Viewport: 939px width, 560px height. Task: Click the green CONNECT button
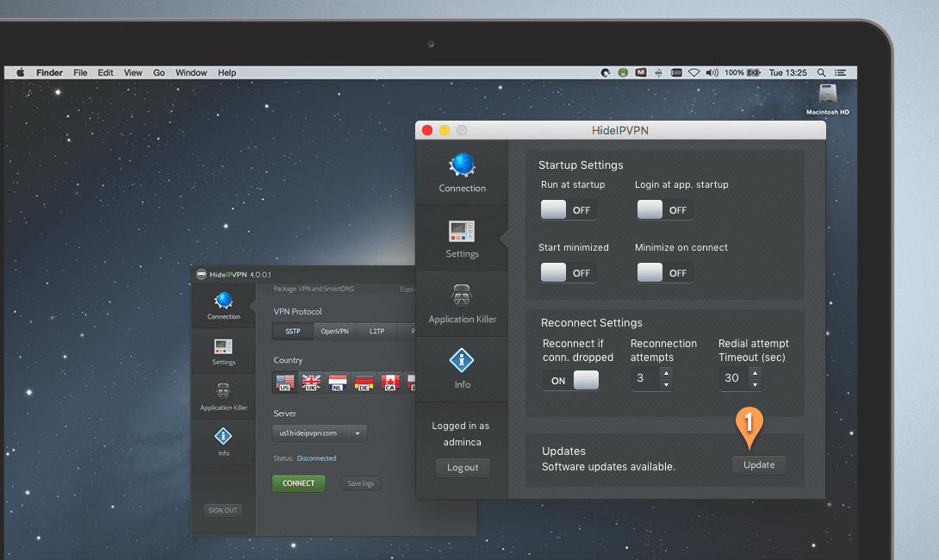[x=298, y=482]
